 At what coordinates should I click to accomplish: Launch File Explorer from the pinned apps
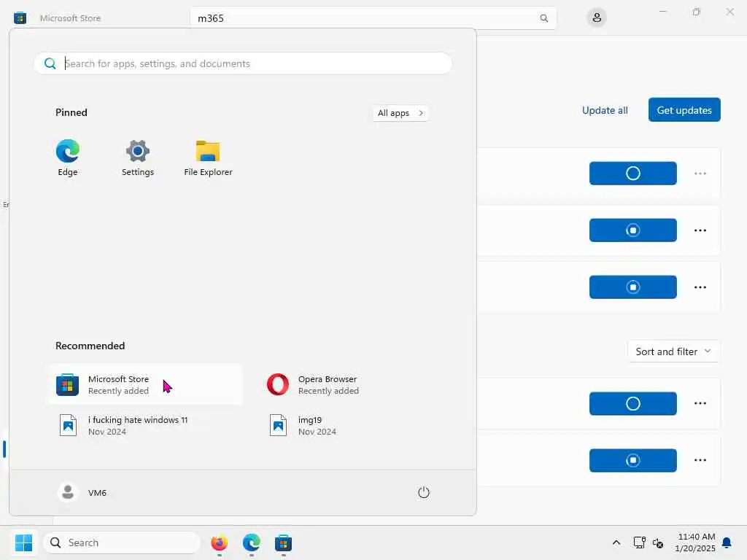point(208,157)
